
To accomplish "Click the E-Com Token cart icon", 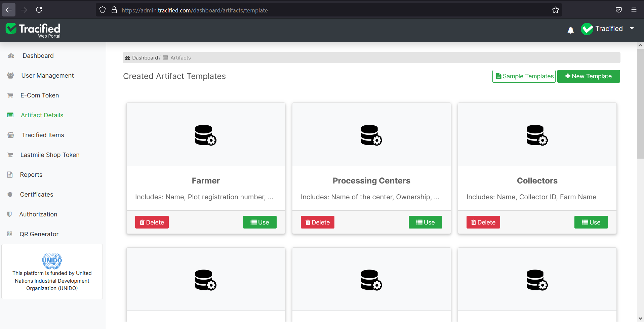I will (x=10, y=95).
